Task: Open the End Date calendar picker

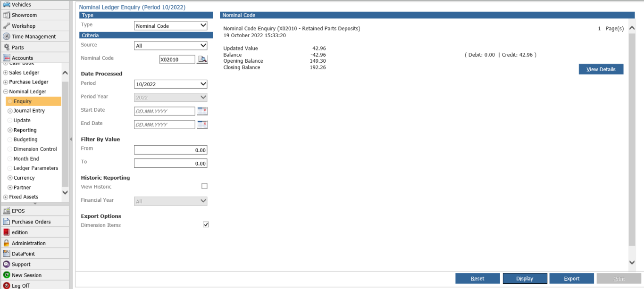Action: coord(202,124)
